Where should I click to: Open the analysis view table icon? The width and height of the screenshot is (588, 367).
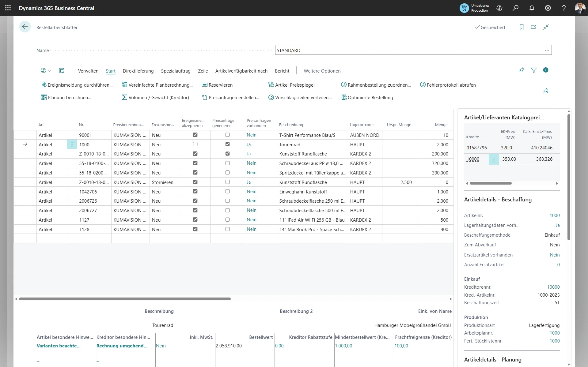[x=62, y=71]
